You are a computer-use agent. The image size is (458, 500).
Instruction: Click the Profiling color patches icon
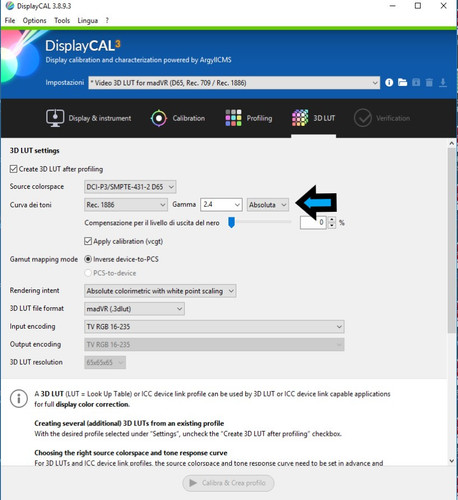click(233, 118)
